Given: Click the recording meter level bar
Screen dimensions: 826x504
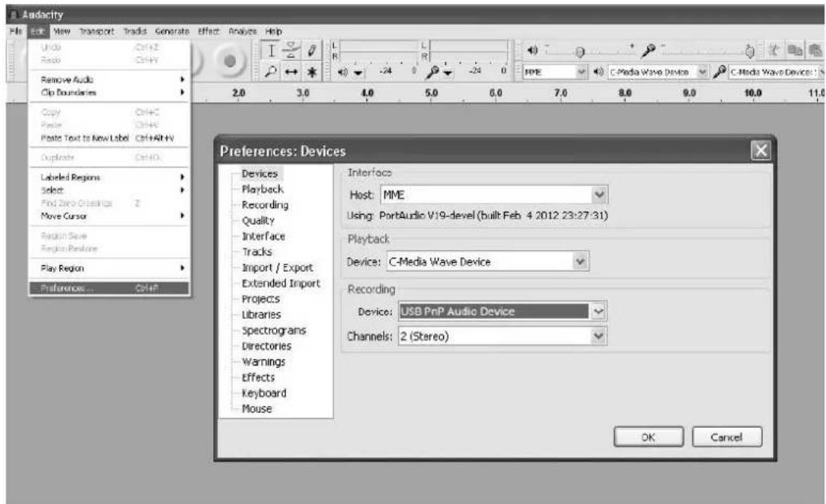Looking at the screenshot, I should coord(469,51).
